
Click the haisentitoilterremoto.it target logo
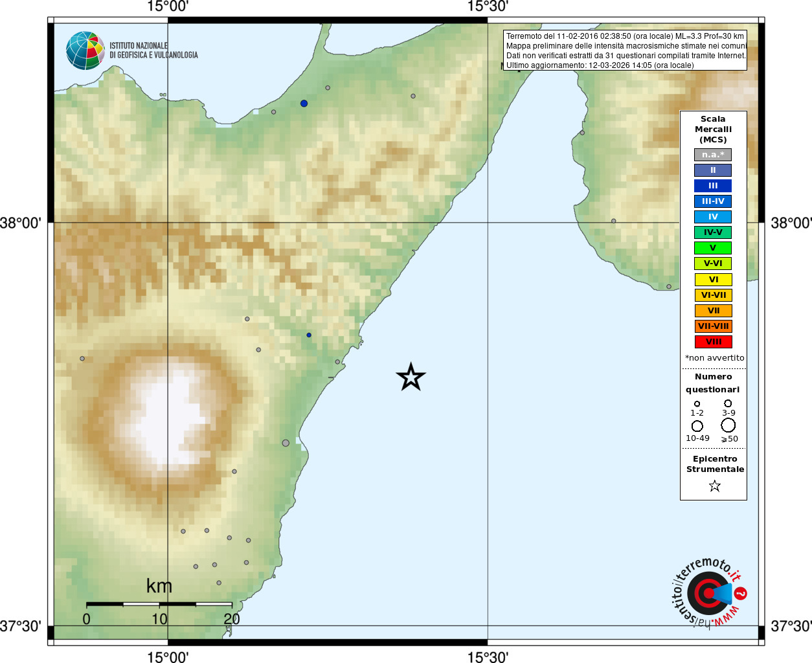point(708,592)
